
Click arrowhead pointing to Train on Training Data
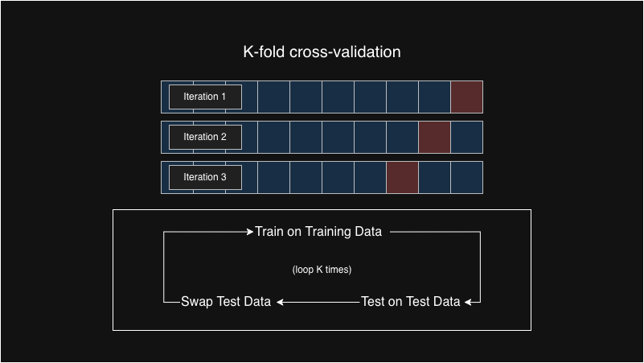click(x=250, y=232)
